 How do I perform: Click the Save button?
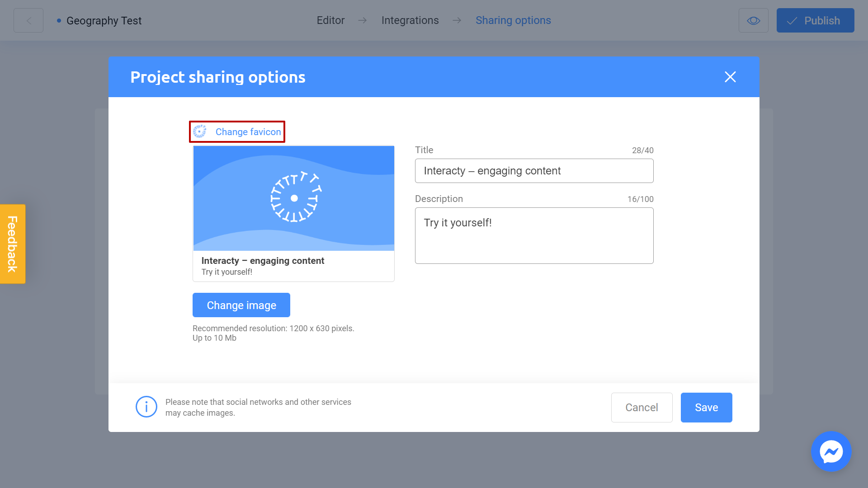click(706, 408)
